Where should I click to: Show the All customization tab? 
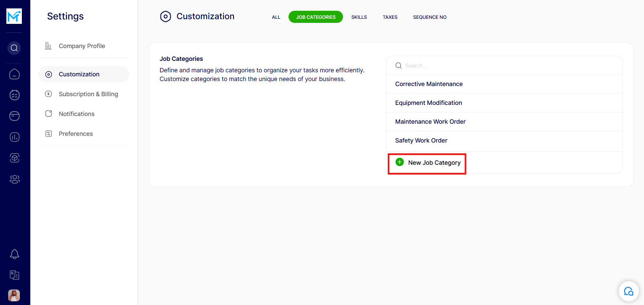point(276,17)
